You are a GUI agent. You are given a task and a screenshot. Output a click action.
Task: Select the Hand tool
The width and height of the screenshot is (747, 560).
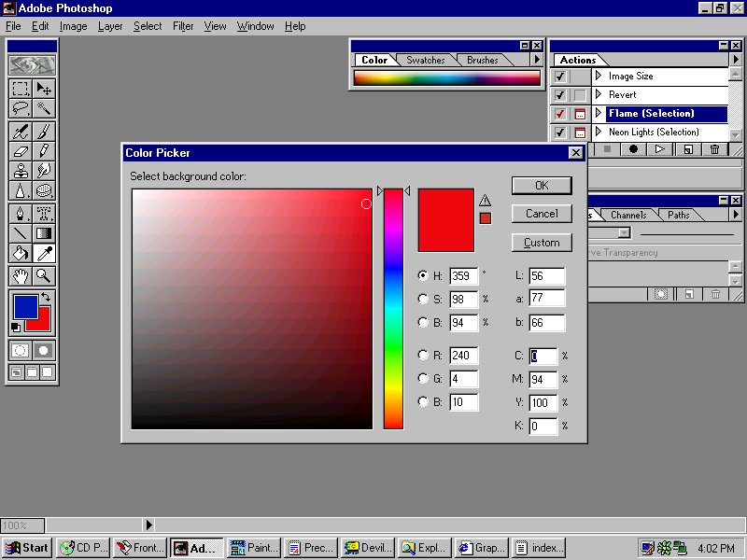click(20, 275)
